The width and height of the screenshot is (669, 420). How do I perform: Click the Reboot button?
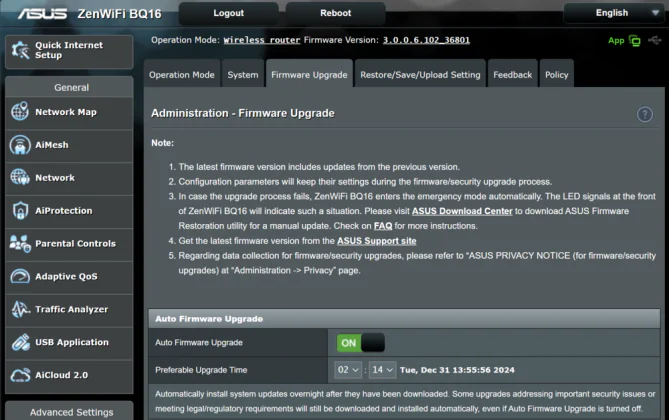[335, 13]
